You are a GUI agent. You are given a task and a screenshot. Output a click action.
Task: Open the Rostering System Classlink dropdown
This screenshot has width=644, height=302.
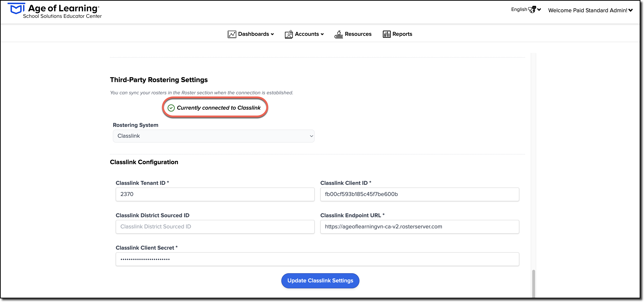pos(213,136)
